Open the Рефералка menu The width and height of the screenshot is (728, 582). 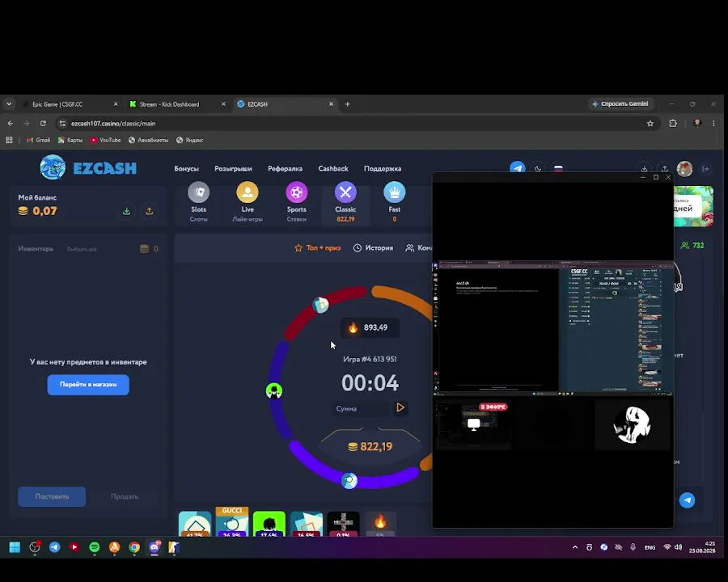285,168
